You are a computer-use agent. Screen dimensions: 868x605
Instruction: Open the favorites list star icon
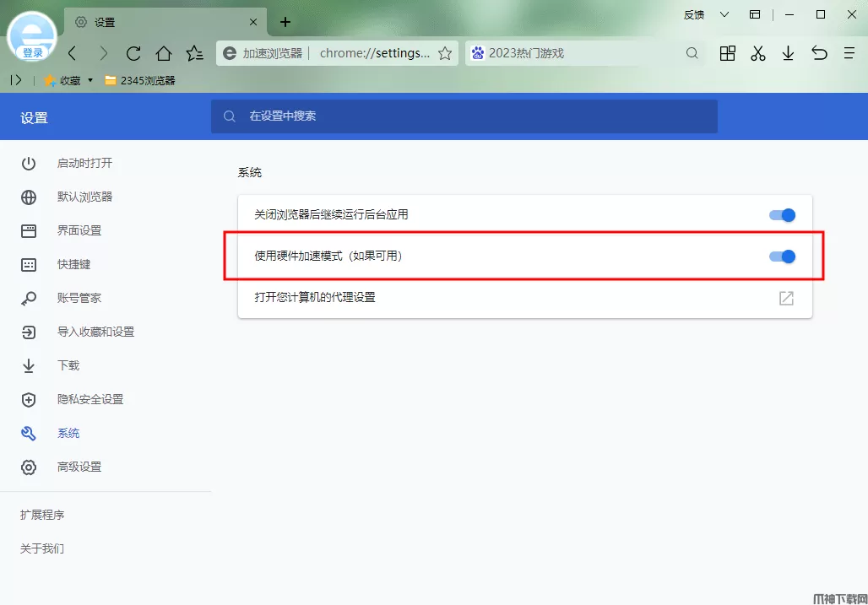[195, 53]
